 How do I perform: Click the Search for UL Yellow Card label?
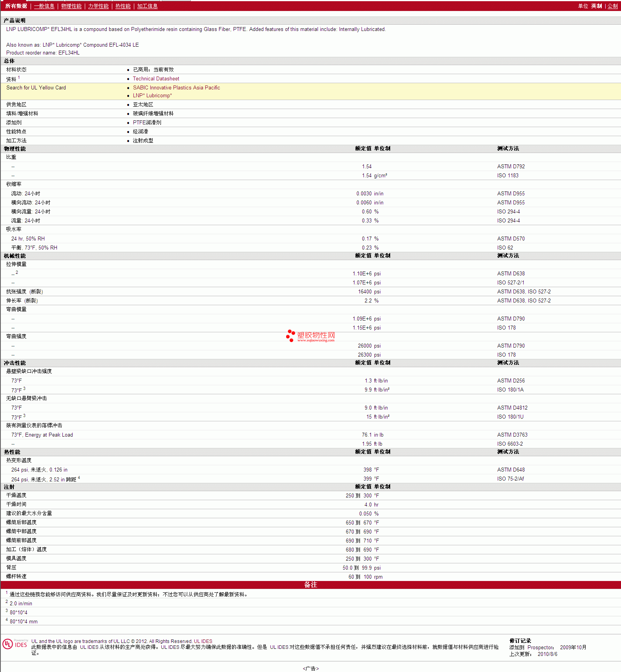click(x=36, y=88)
